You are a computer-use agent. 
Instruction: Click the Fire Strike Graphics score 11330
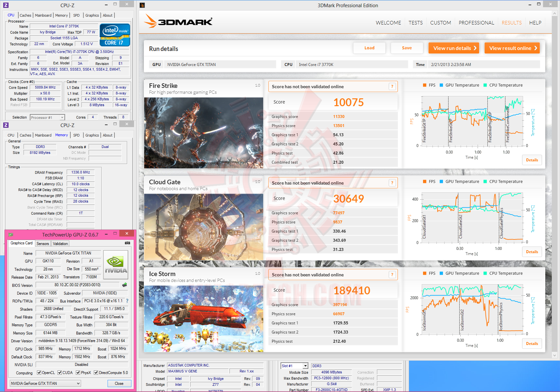coord(339,117)
